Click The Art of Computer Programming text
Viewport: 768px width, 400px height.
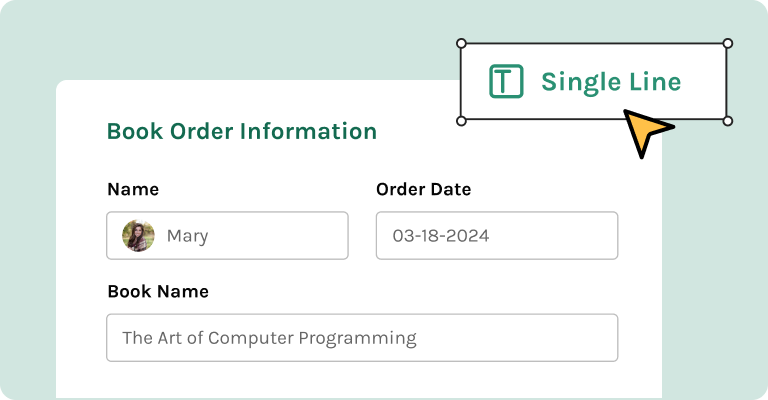pos(269,338)
